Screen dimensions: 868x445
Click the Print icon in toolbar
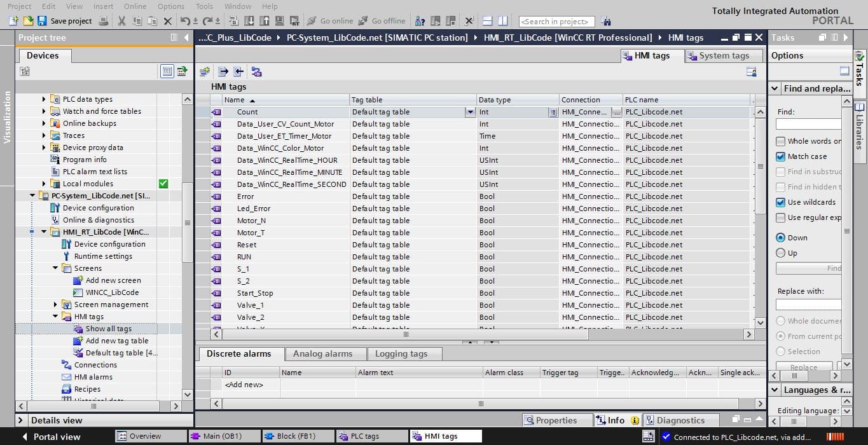104,21
